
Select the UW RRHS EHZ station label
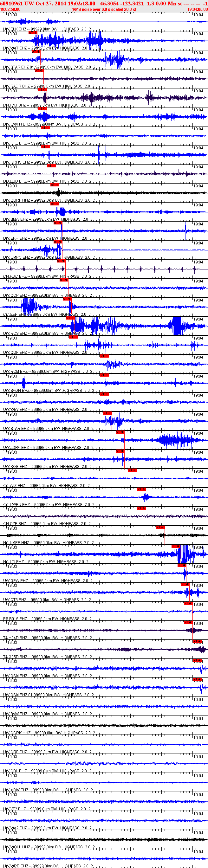click(x=49, y=162)
